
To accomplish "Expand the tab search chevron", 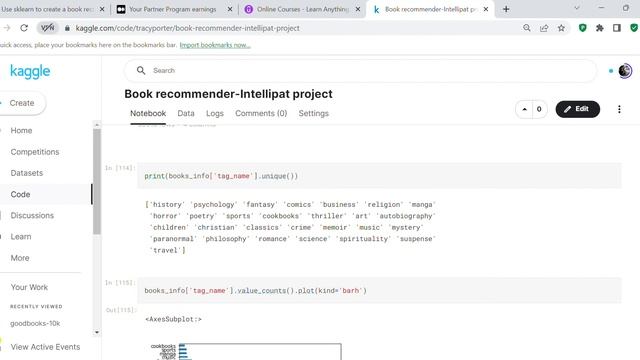I will pos(577,8).
